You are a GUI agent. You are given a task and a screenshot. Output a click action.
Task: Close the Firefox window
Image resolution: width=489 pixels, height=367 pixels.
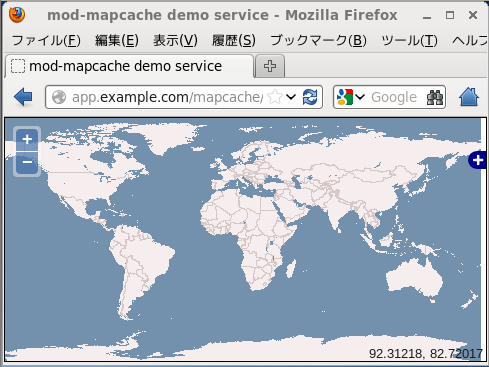[x=473, y=15]
